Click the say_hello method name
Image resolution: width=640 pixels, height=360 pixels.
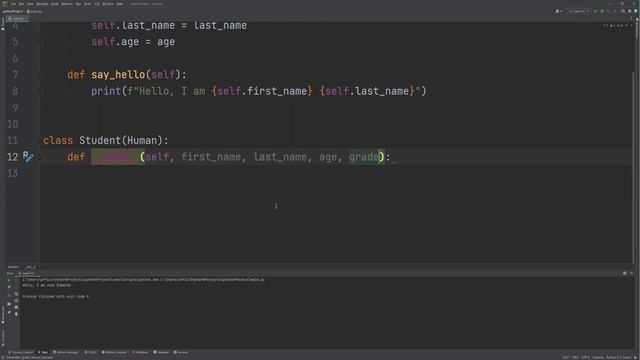[118, 75]
